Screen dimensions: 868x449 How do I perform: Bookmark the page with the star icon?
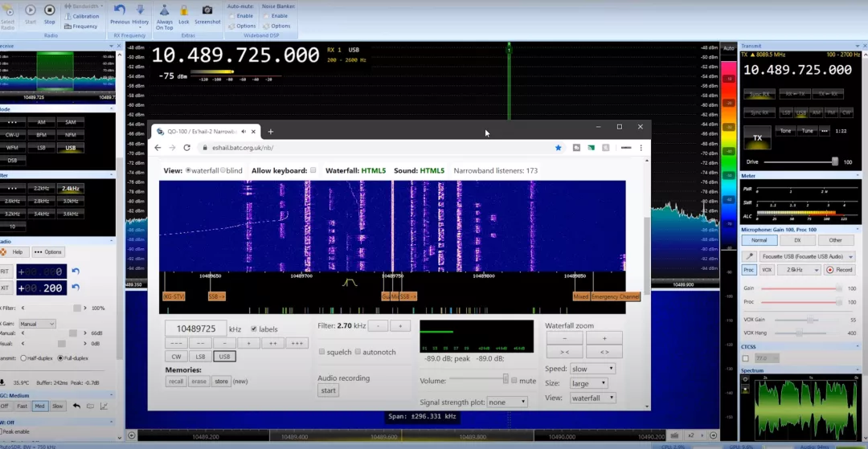558,148
